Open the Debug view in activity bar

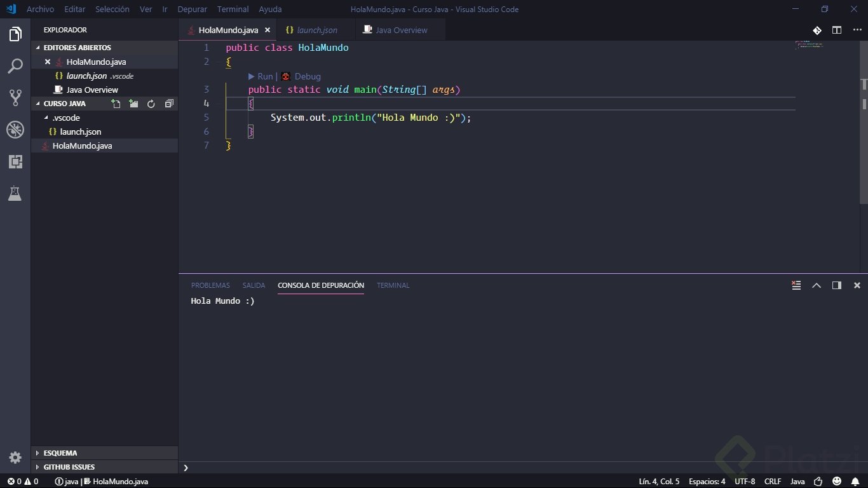pyautogui.click(x=15, y=130)
